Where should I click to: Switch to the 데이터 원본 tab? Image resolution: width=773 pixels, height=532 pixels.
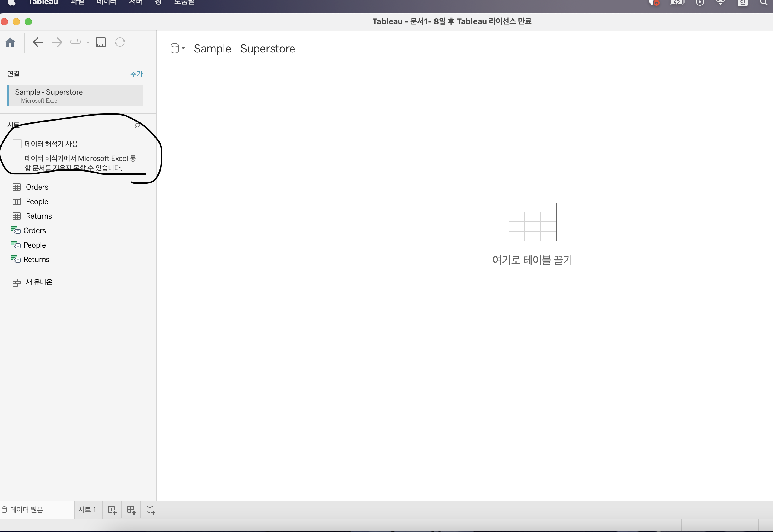click(x=37, y=510)
